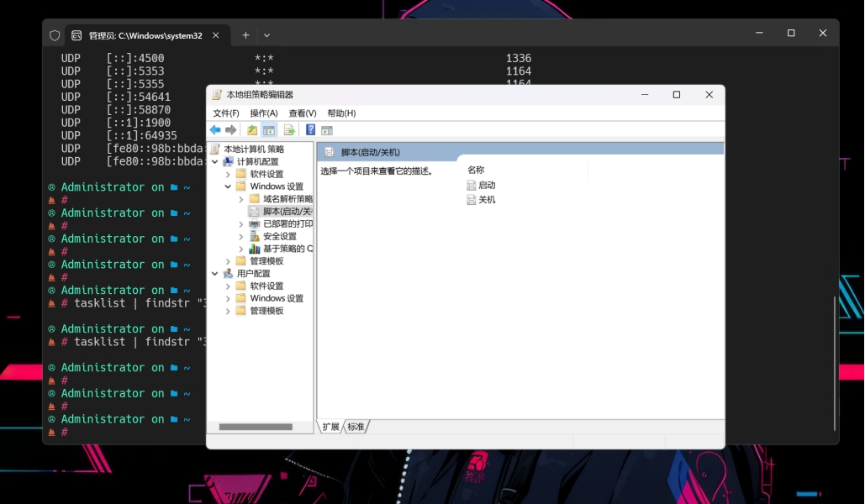Click the Back navigation arrow in the toolbar

click(x=216, y=129)
